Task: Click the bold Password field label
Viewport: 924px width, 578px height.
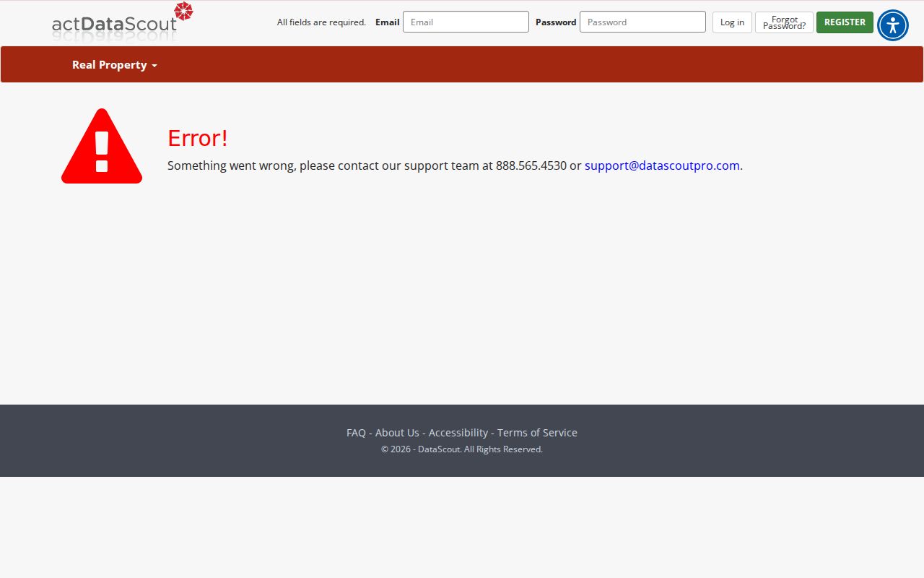Action: [x=556, y=22]
